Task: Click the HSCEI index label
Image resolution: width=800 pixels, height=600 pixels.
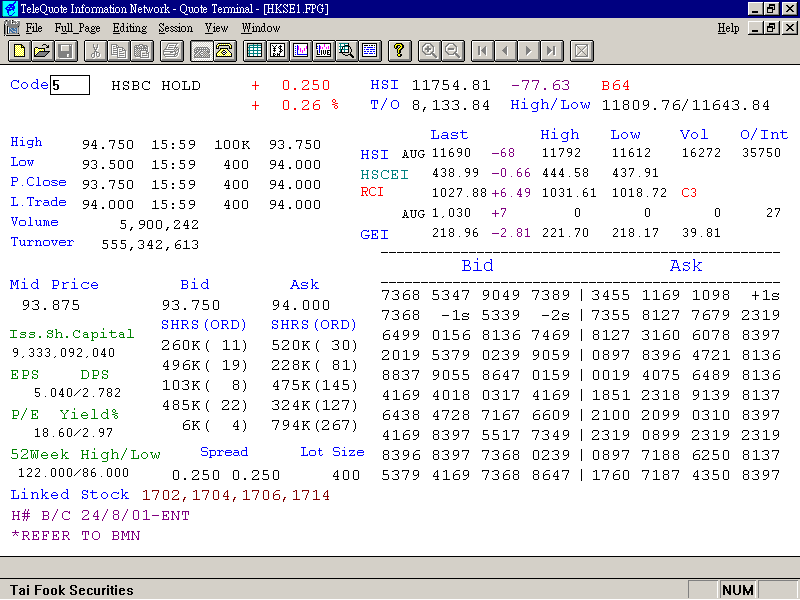Action: pyautogui.click(x=384, y=174)
